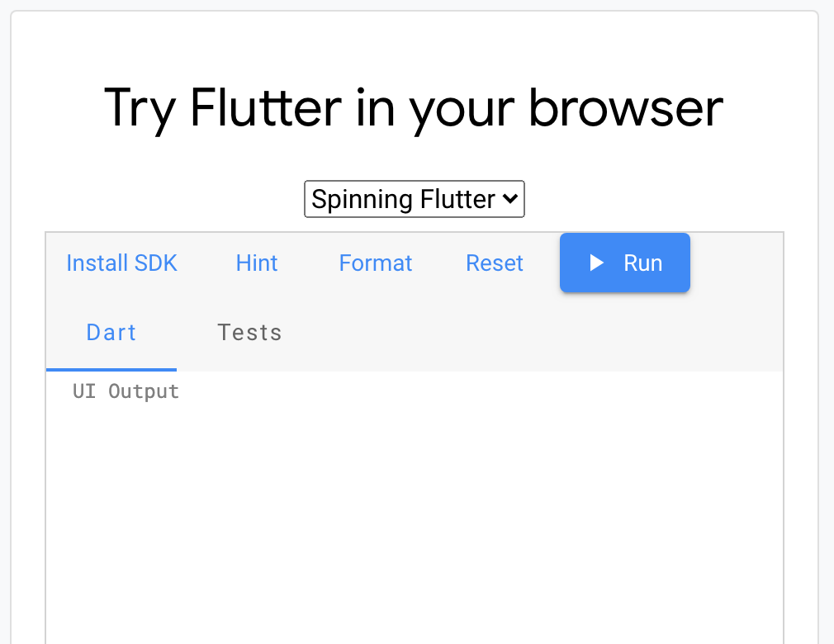
Task: Click the play icon on the Run button
Action: 596,263
